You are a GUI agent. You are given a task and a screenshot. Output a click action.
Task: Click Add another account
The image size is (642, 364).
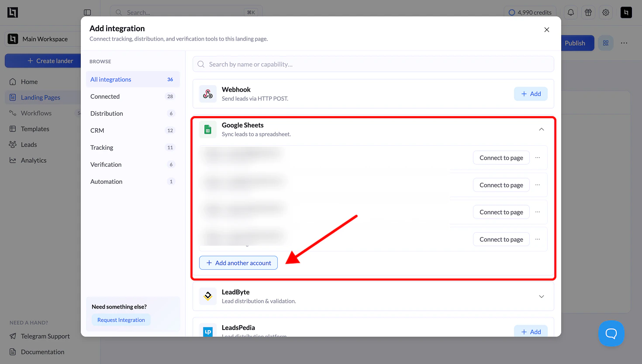coord(238,263)
